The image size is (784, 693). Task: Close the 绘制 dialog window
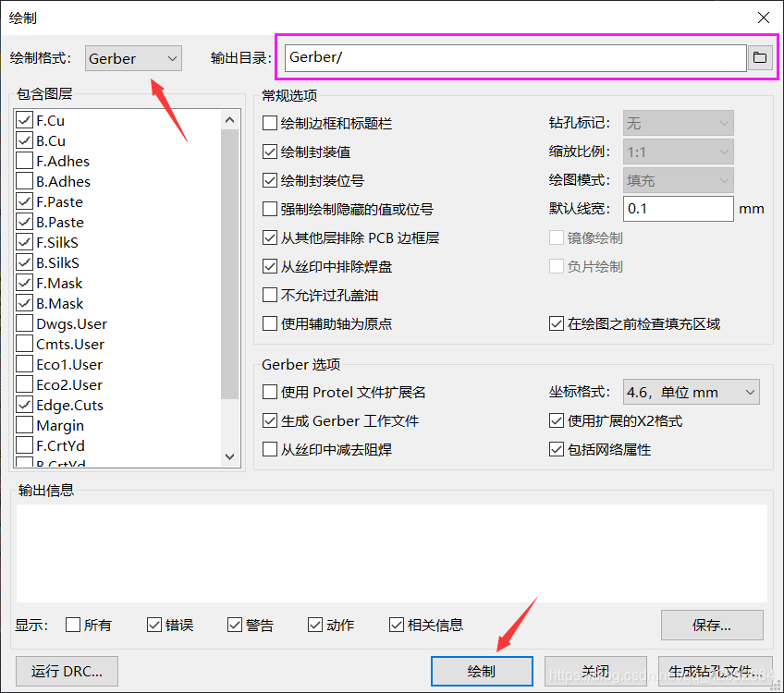764,18
